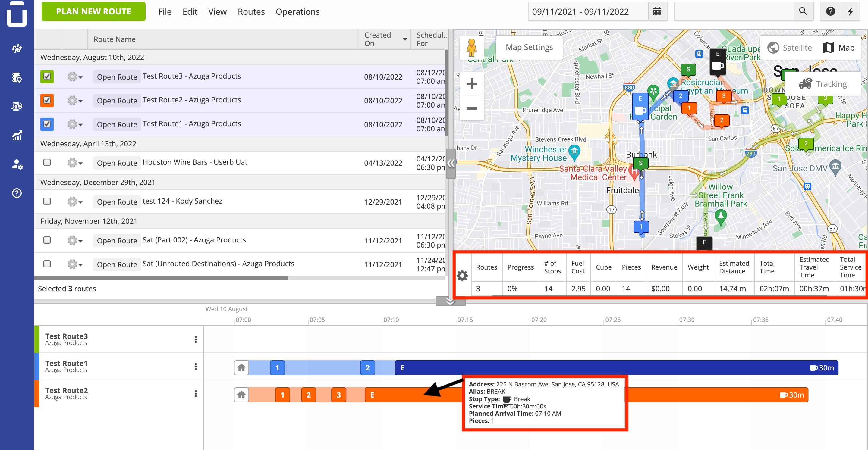Screen dimensions: 868x450
Task: Click the Route Name column header
Action: (x=222, y=39)
